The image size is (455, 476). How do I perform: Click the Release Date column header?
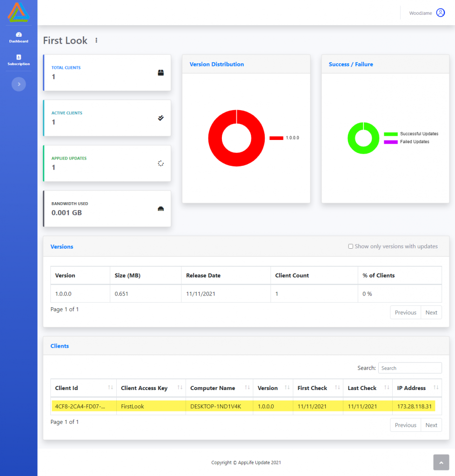tap(226, 275)
